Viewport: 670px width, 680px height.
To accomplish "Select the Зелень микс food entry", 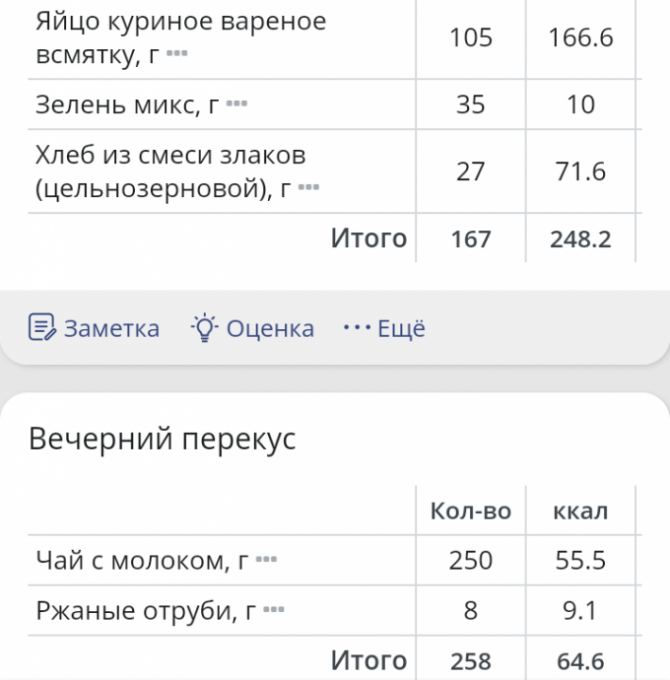I will [334, 104].
